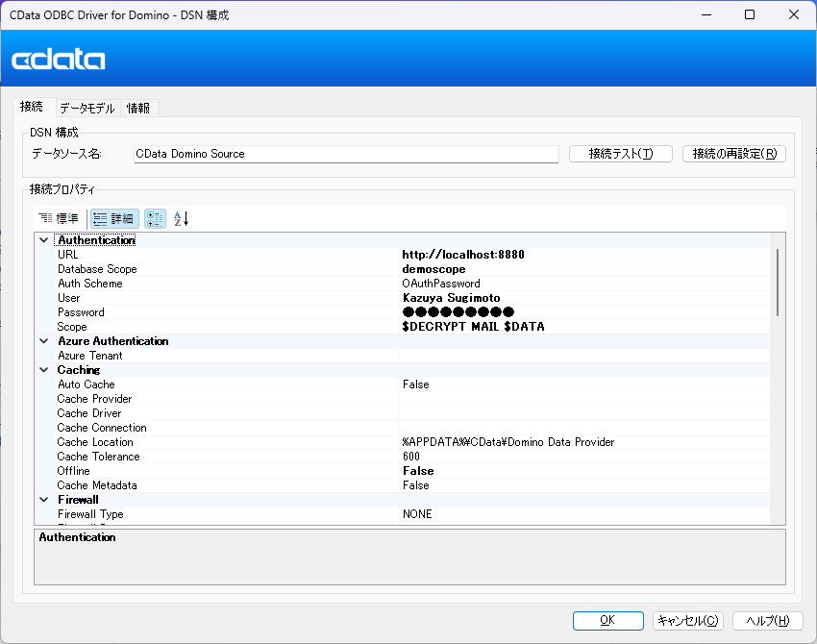Close the DSN configuration window
The height and width of the screenshot is (644, 817).
pyautogui.click(x=794, y=14)
